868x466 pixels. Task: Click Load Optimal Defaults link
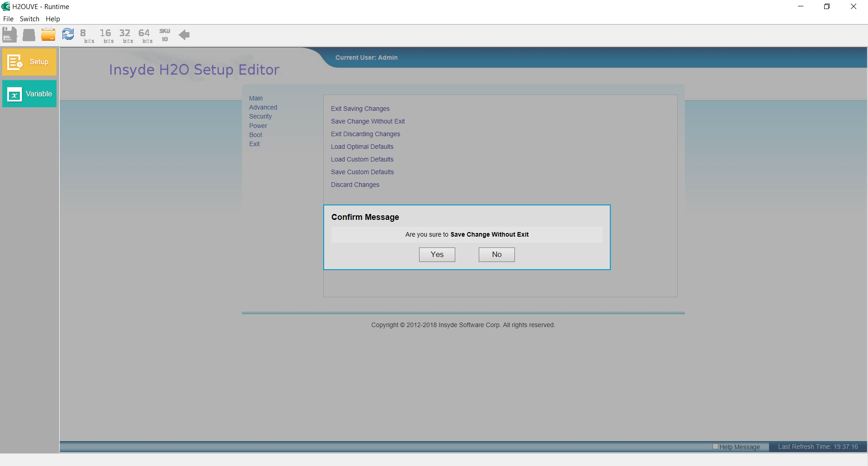click(362, 147)
